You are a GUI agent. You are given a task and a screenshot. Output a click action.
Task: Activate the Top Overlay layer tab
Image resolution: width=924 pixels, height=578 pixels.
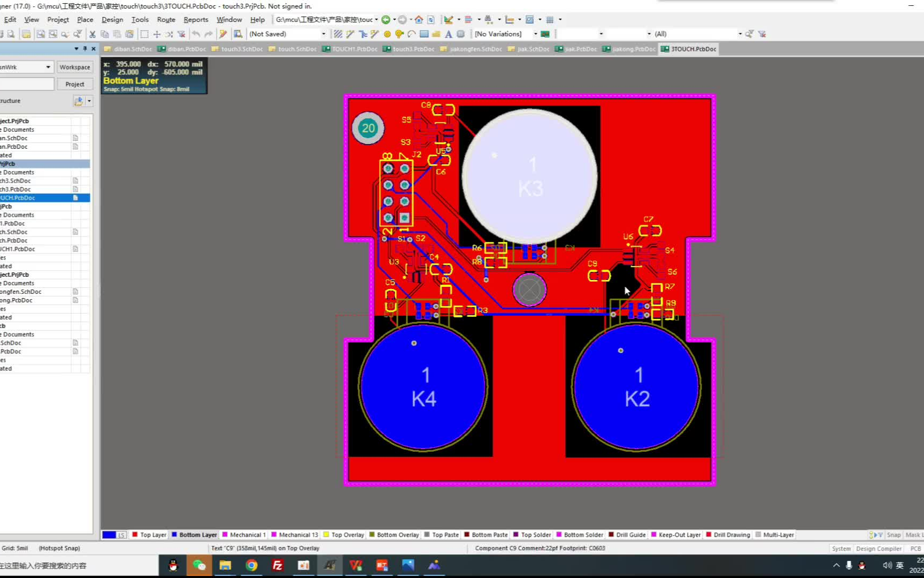click(343, 535)
